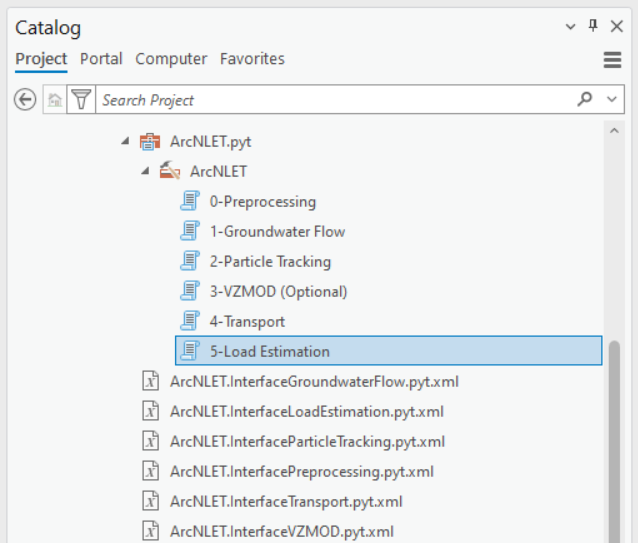Image resolution: width=638 pixels, height=543 pixels.
Task: Collapse the ArcNLET toolset node
Action: click(x=145, y=171)
